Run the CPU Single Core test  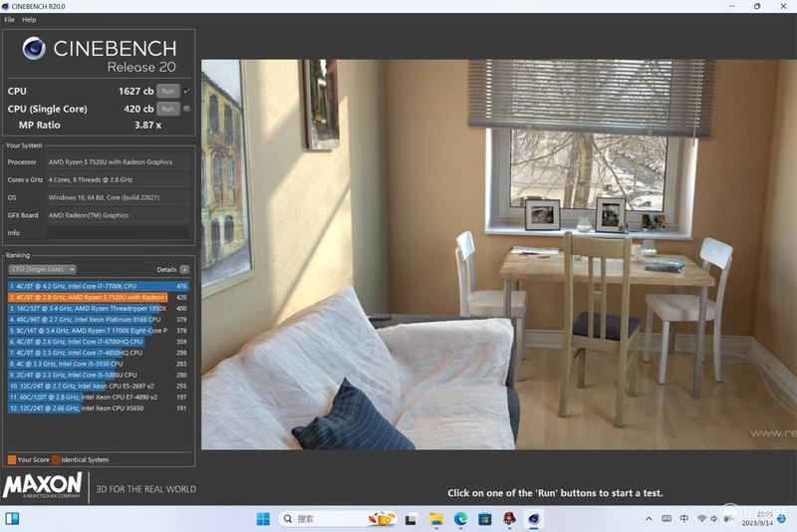coord(167,109)
